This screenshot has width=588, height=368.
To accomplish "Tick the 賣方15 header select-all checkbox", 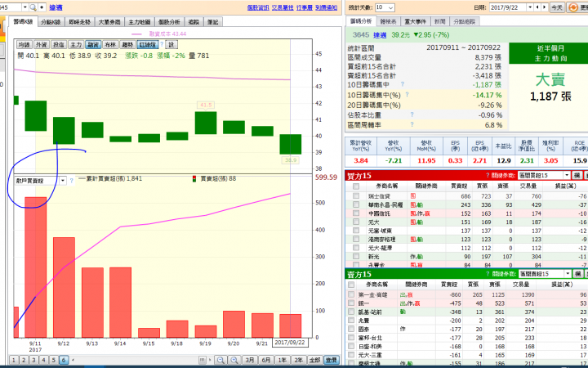I will (351, 285).
